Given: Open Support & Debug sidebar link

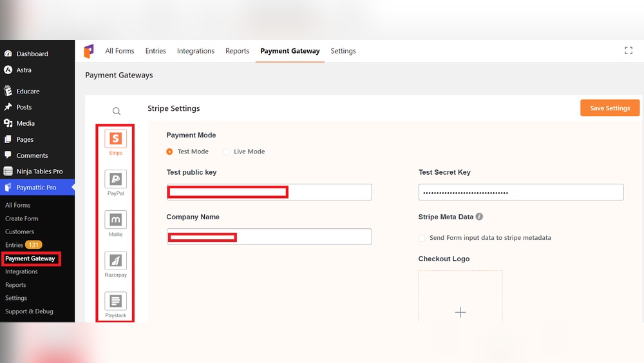Looking at the screenshot, I should click(29, 311).
